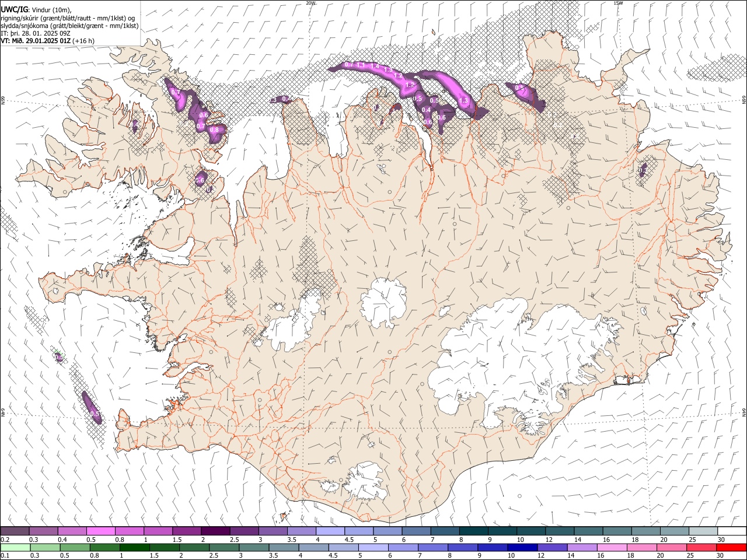Click the initial time 'IT: þri. 28. 01. 2025 09Z'
Screen dimensions: 747x560
tap(36, 33)
